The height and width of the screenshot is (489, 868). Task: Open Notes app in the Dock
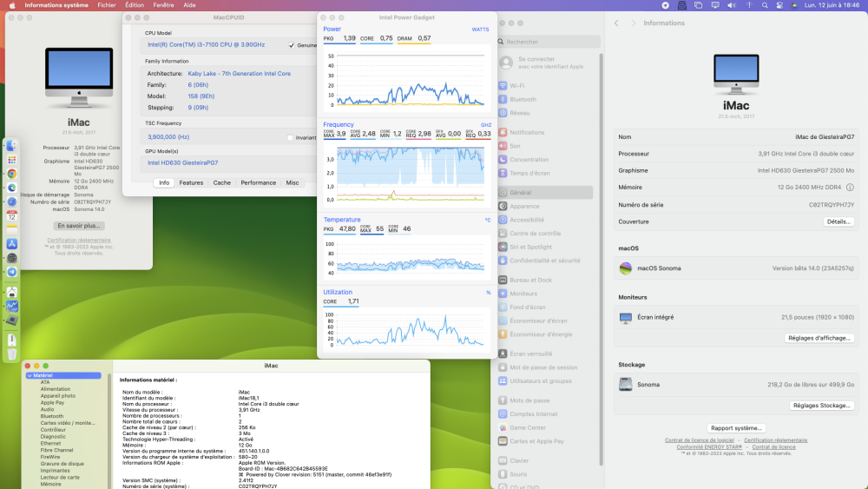point(11,230)
